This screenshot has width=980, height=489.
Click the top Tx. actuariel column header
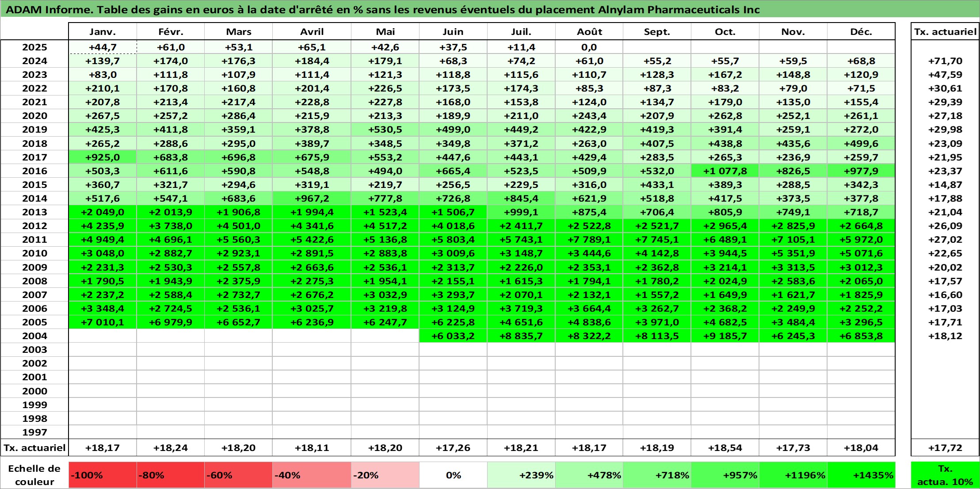click(x=945, y=31)
